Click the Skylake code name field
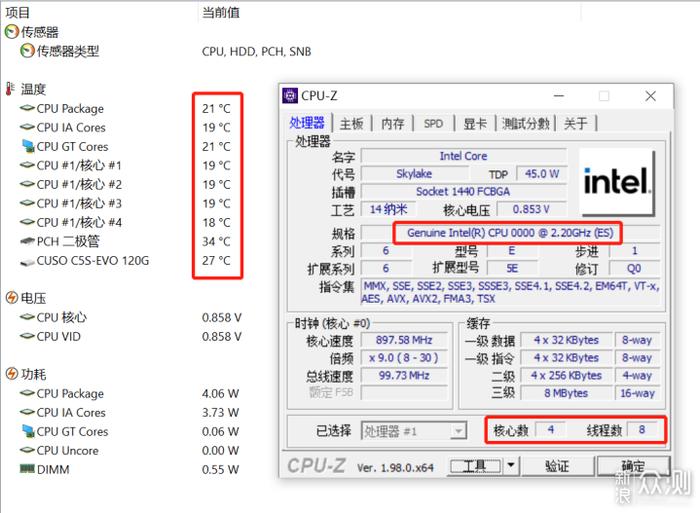700x513 pixels. pyautogui.click(x=414, y=174)
